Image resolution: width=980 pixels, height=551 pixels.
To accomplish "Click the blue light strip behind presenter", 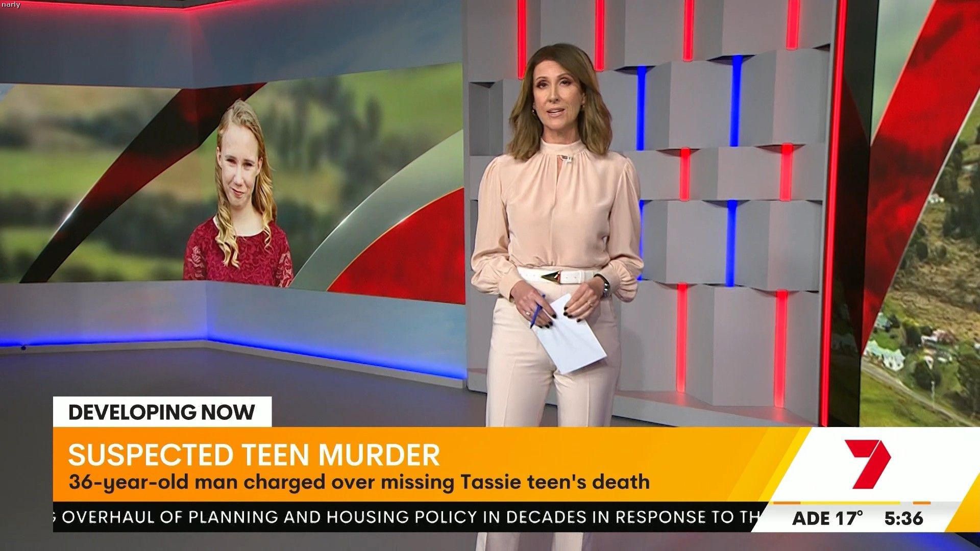I will [641, 107].
